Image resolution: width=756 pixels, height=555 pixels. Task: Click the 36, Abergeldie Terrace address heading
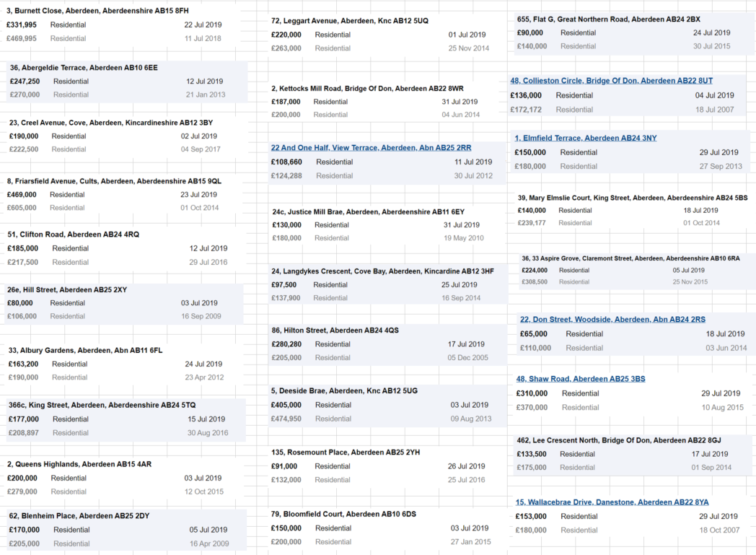click(x=84, y=68)
